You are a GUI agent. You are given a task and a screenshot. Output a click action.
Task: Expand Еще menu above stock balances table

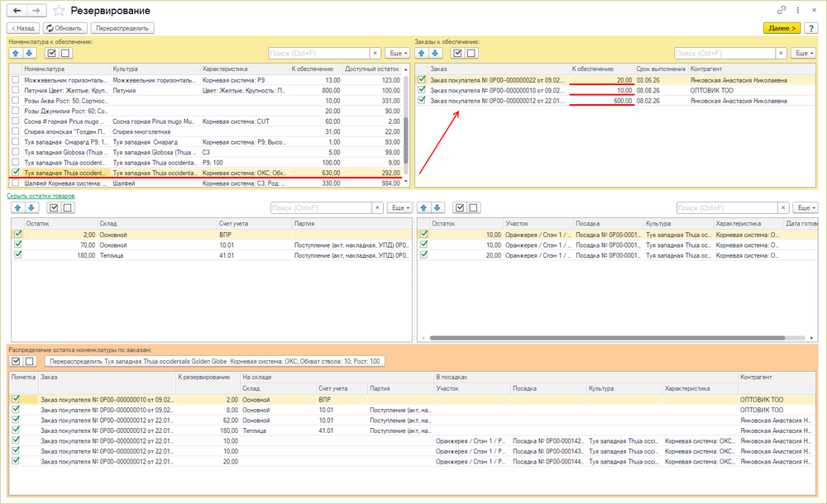(399, 207)
